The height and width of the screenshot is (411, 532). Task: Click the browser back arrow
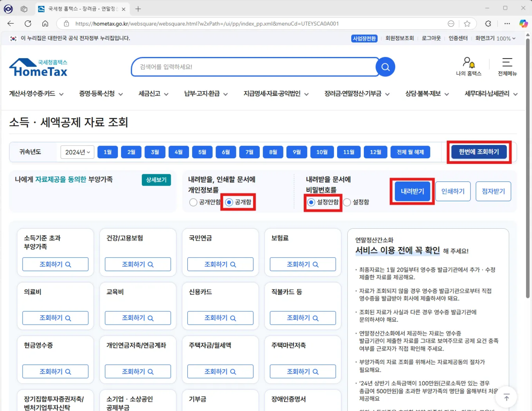click(10, 23)
